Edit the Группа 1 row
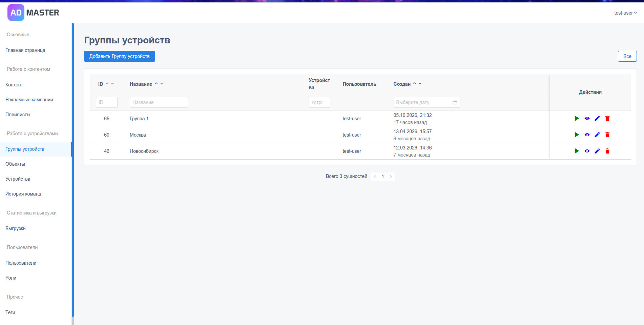 [597, 118]
